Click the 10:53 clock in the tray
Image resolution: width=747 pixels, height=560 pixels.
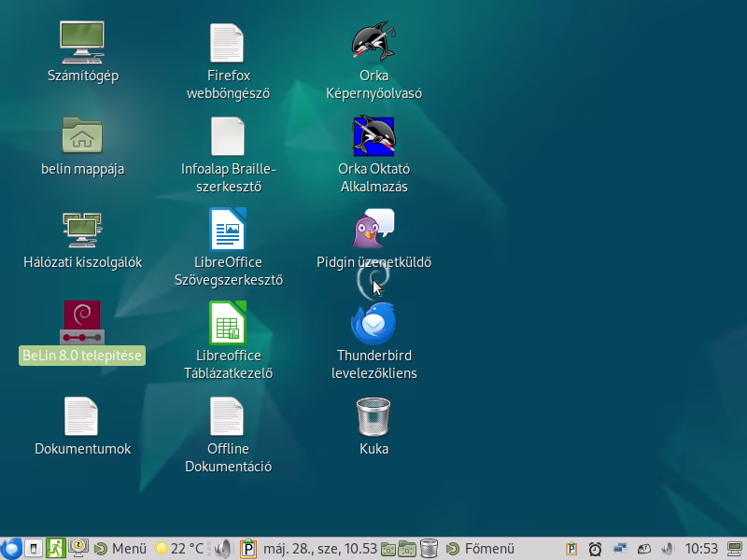point(701,549)
